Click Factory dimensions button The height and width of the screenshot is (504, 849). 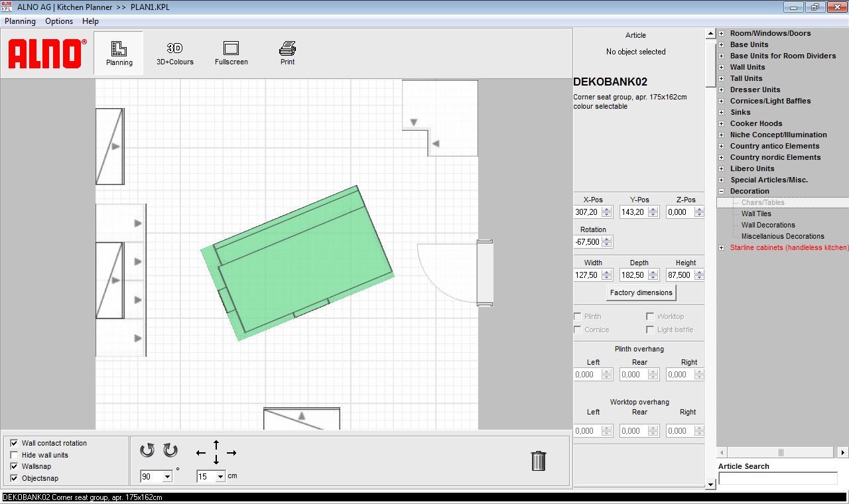point(641,292)
